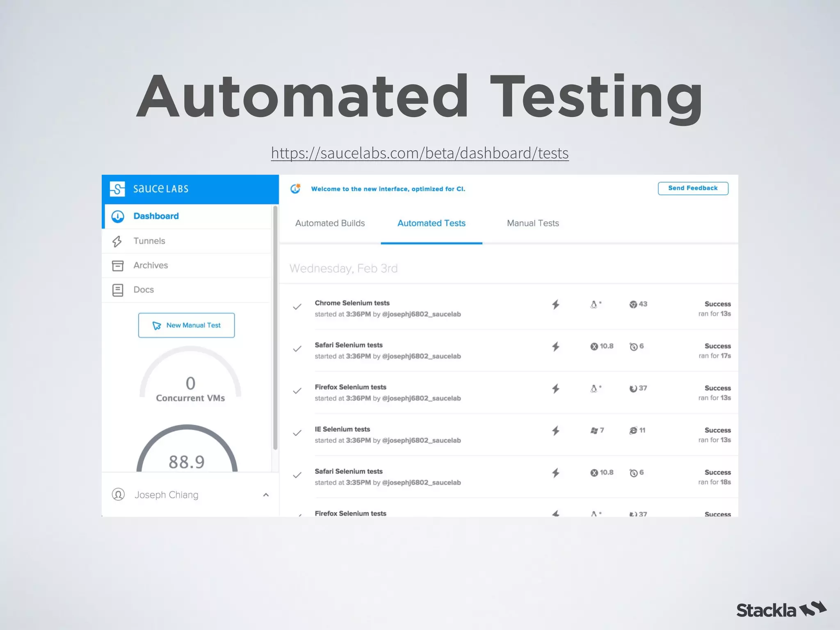Screen dimensions: 840x630
Task: Click the Docs book icon
Action: [x=118, y=290]
